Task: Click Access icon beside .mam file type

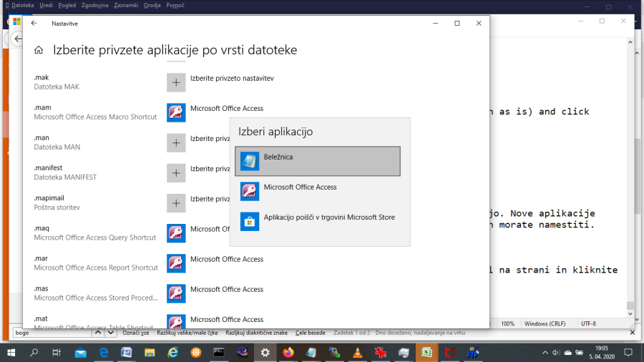Action: (176, 112)
